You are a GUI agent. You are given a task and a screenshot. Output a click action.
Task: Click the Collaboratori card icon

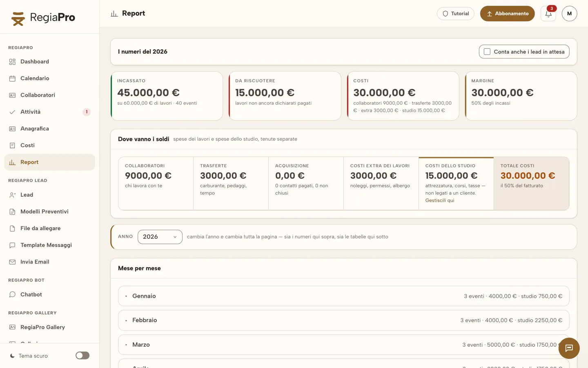click(12, 95)
